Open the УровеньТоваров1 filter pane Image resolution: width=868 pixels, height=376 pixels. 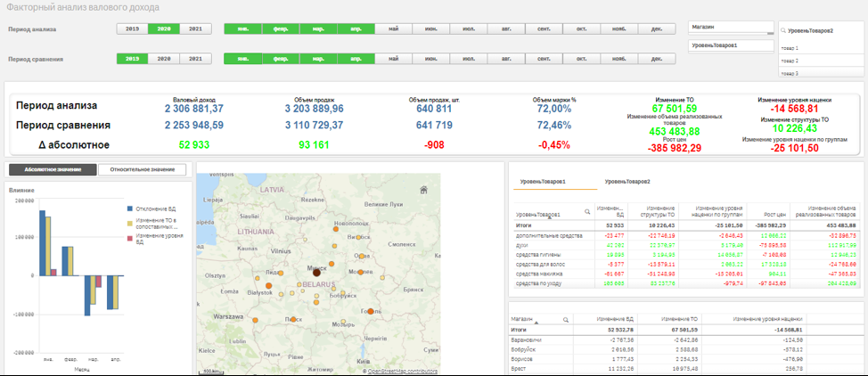[731, 45]
